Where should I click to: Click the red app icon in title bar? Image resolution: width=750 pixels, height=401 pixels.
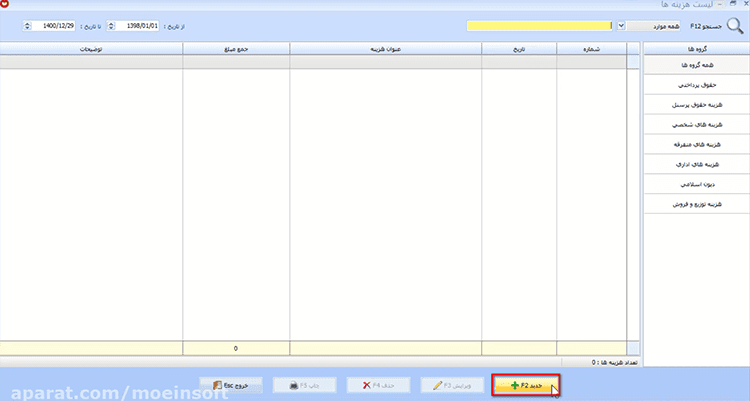pyautogui.click(x=4, y=4)
